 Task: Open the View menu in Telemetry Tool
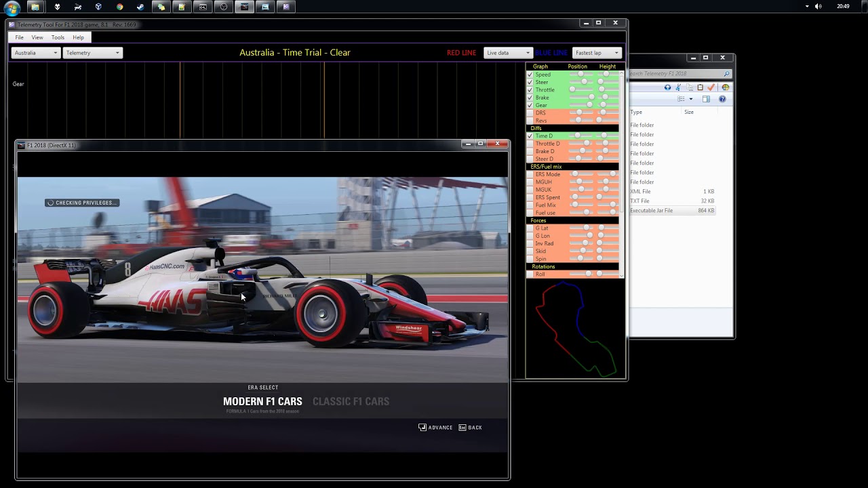pyautogui.click(x=37, y=37)
